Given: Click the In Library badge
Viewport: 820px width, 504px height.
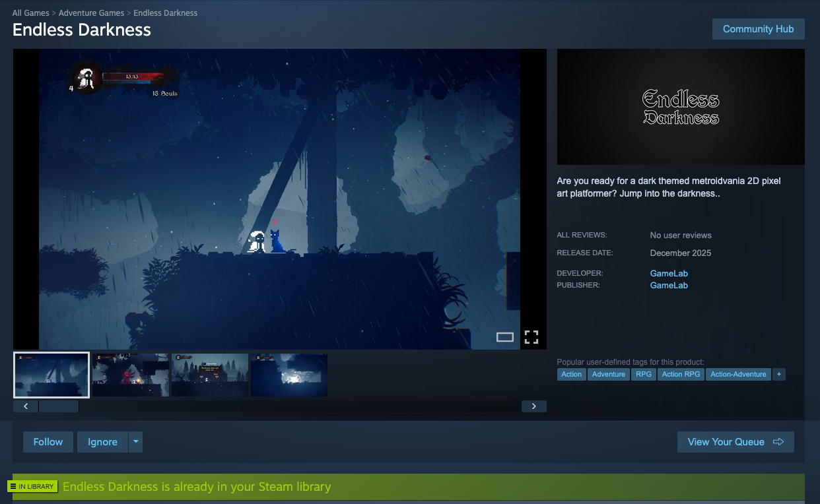Looking at the screenshot, I should tap(32, 487).
